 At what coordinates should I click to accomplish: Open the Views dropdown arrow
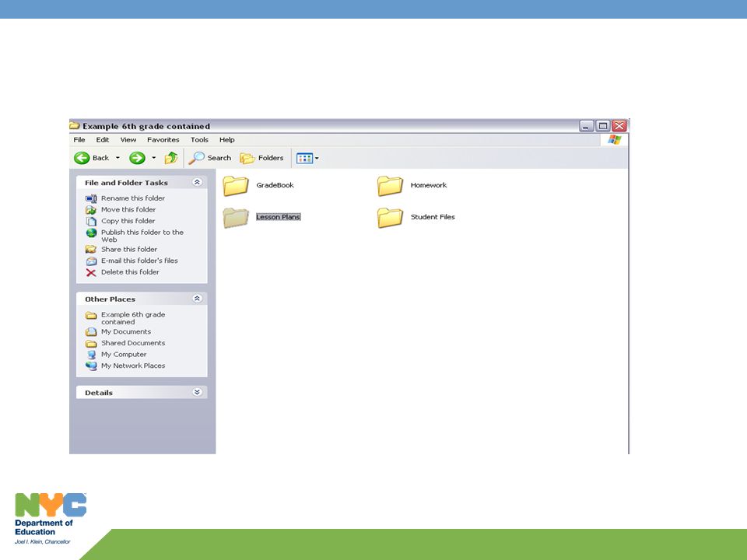point(317,158)
